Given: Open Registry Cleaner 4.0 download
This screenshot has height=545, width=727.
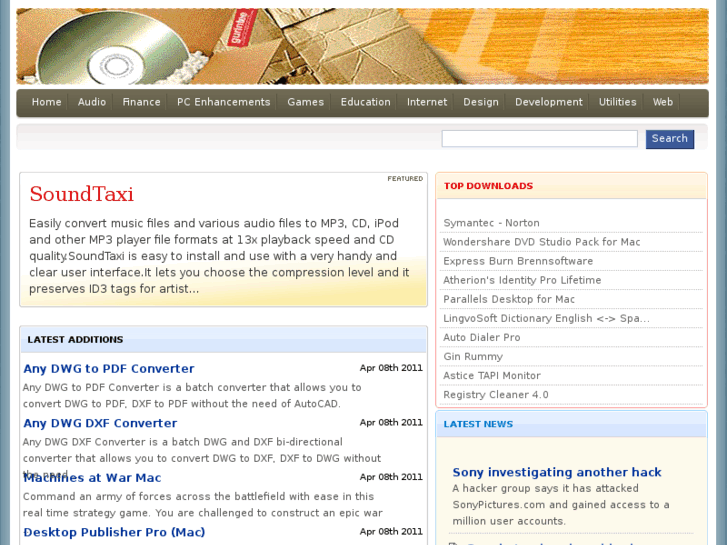Looking at the screenshot, I should (x=496, y=395).
